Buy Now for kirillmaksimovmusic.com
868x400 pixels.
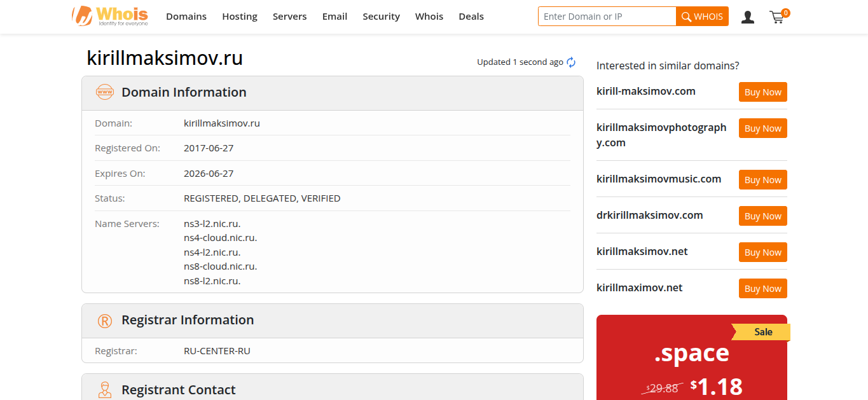762,180
